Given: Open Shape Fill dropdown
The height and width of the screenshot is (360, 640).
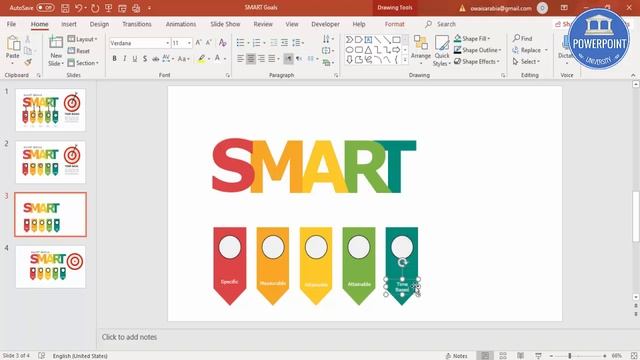Looking at the screenshot, I should pos(472,38).
